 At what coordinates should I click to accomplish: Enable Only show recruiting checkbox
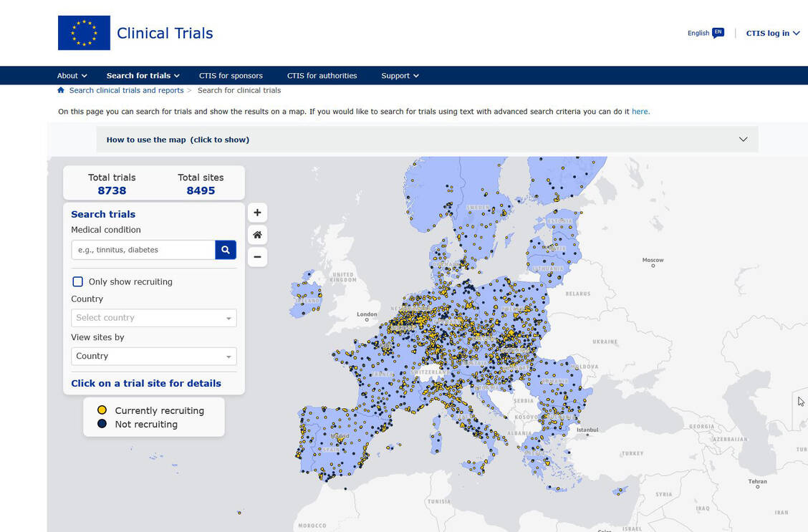(78, 282)
